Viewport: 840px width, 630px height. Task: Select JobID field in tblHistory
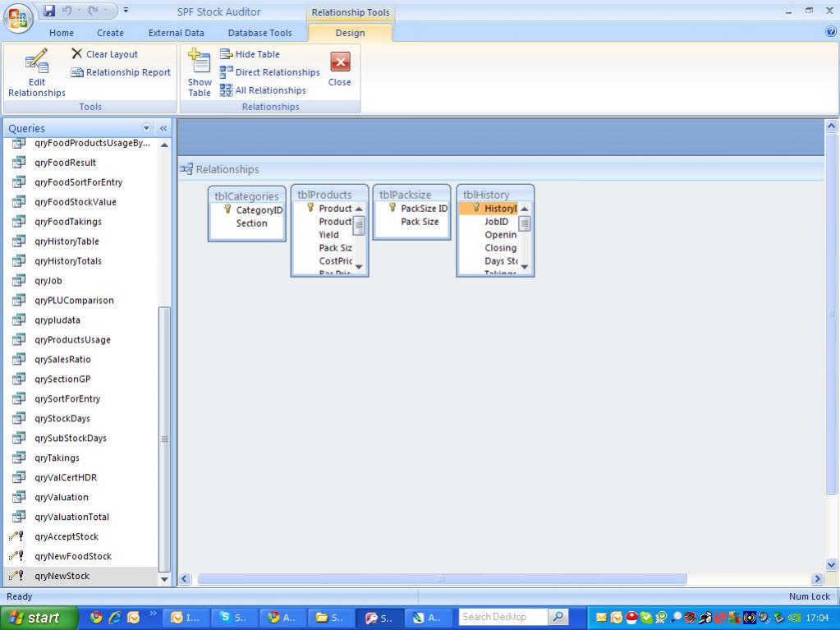click(x=496, y=222)
